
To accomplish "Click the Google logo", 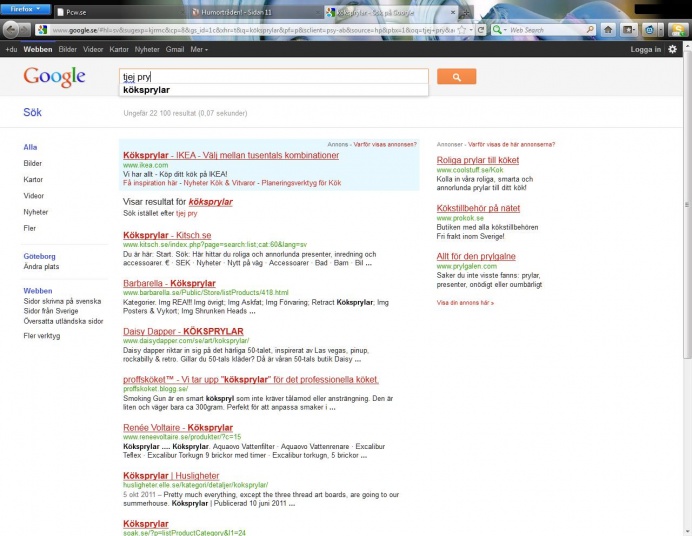I will click(54, 77).
